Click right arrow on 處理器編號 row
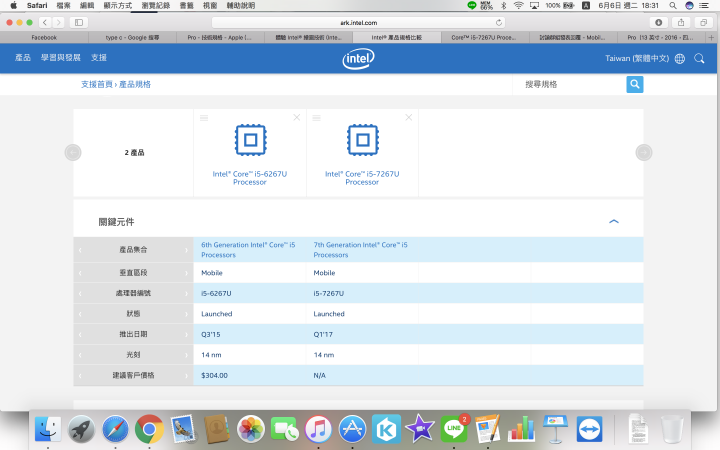 186,293
